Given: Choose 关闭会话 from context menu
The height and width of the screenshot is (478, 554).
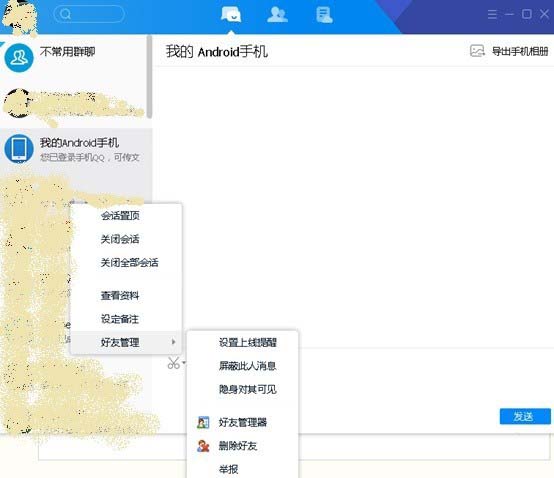Looking at the screenshot, I should coord(126,239).
